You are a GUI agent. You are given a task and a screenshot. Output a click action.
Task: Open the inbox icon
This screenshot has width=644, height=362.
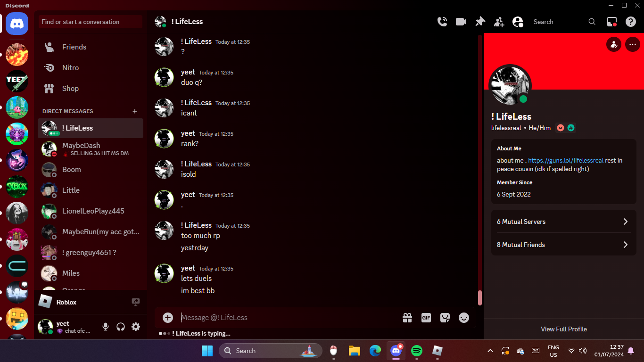point(612,22)
